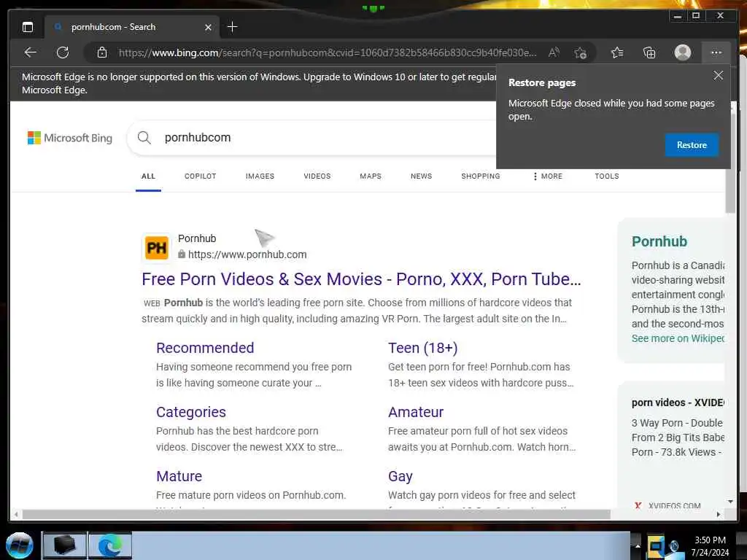Open the Mature sublink
The image size is (747, 560).
(x=179, y=476)
